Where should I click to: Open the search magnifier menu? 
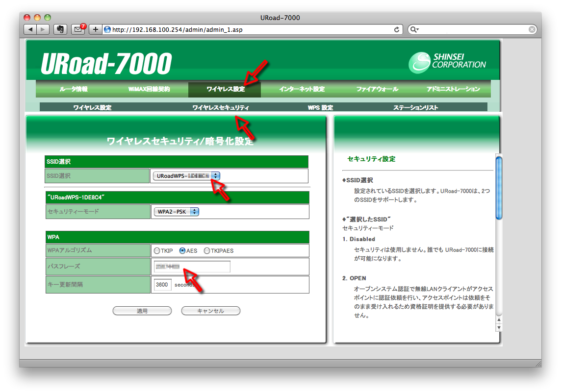414,30
